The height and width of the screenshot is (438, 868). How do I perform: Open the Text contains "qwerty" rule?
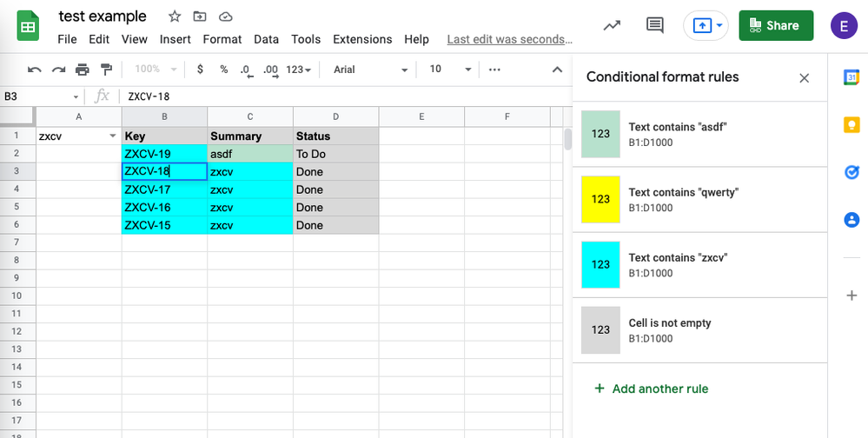[x=699, y=199]
